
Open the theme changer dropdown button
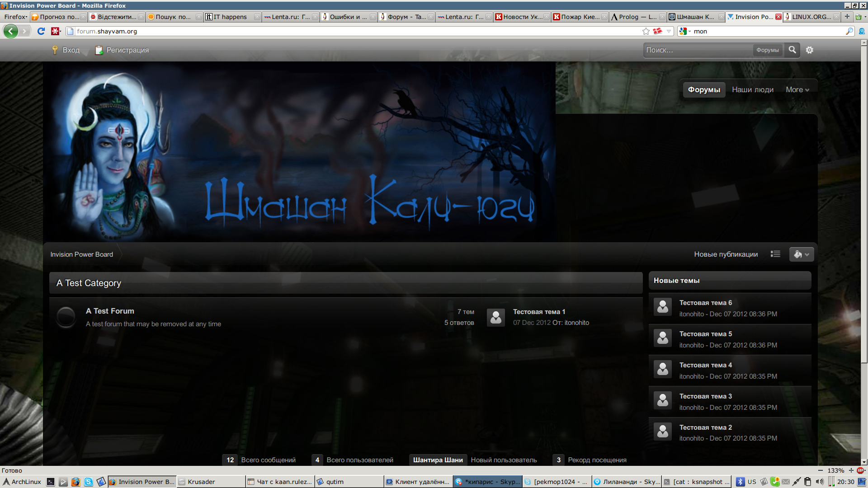tap(801, 254)
